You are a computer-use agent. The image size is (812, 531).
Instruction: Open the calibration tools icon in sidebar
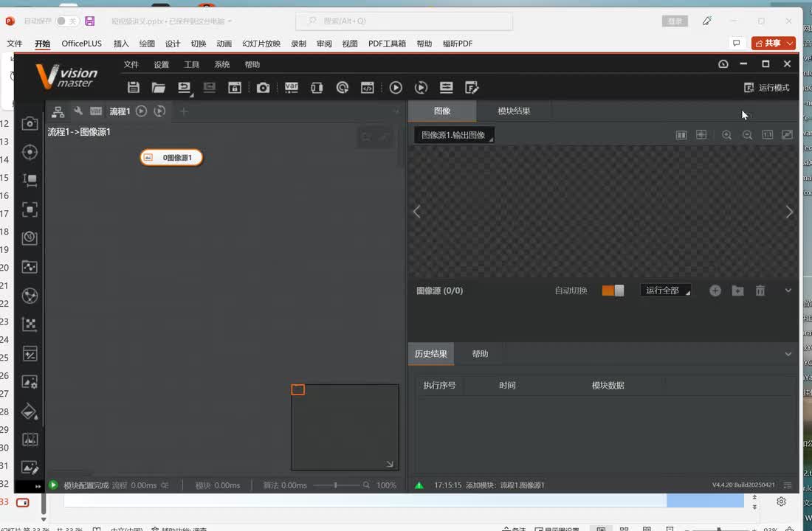coord(30,267)
